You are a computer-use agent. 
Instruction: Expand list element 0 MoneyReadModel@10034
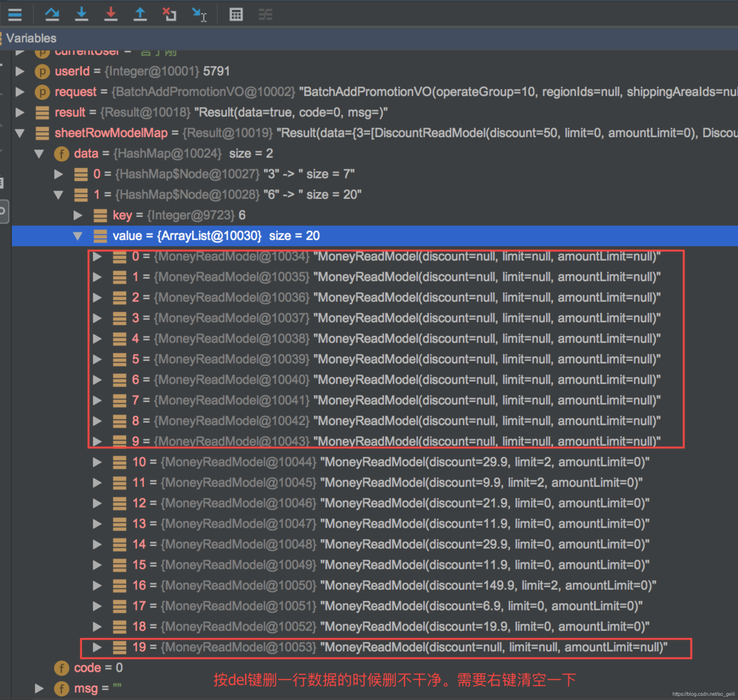pyautogui.click(x=97, y=256)
